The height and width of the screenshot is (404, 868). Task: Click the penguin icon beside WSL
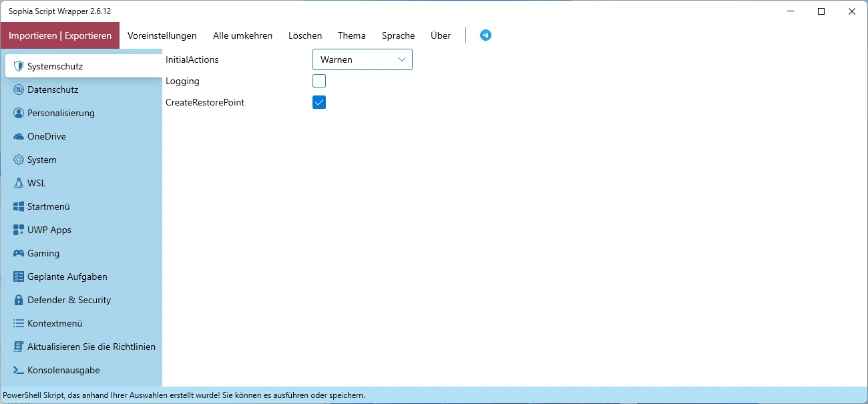point(19,183)
